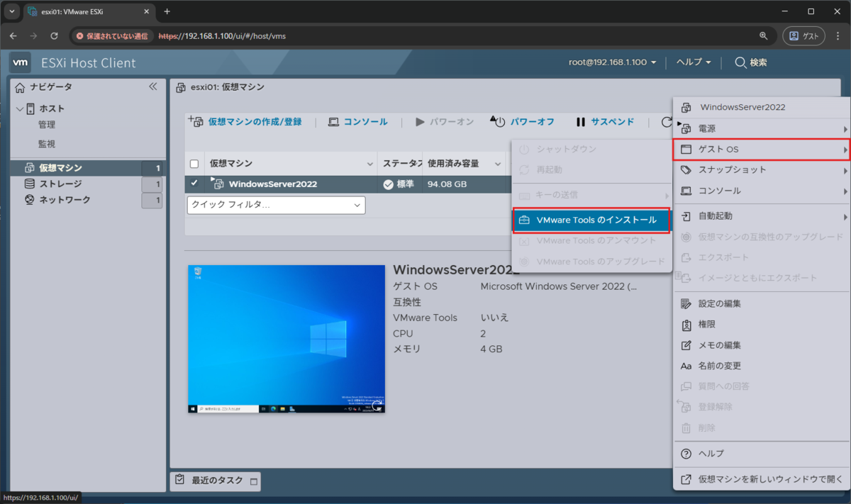Toggle the select-all VMs header checkbox

(x=194, y=164)
